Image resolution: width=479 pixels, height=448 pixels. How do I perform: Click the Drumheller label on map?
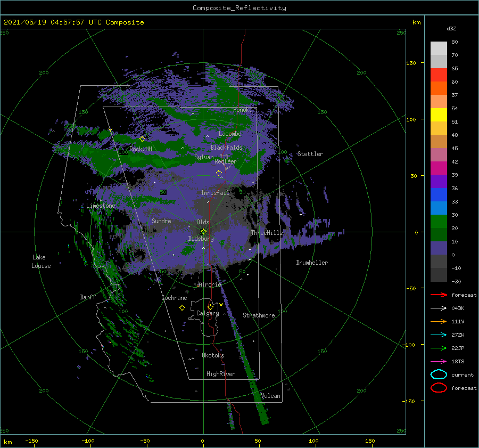(312, 263)
